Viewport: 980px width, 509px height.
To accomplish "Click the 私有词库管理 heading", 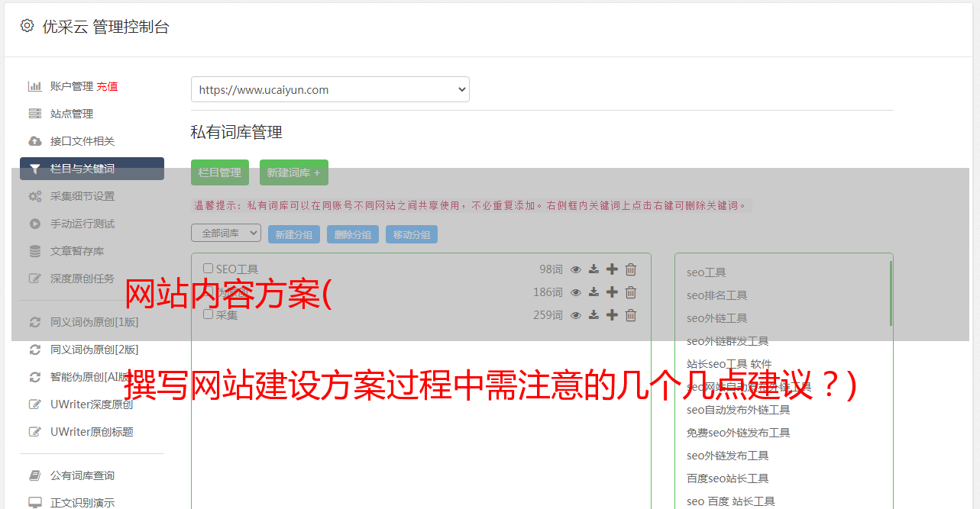I will [x=237, y=132].
